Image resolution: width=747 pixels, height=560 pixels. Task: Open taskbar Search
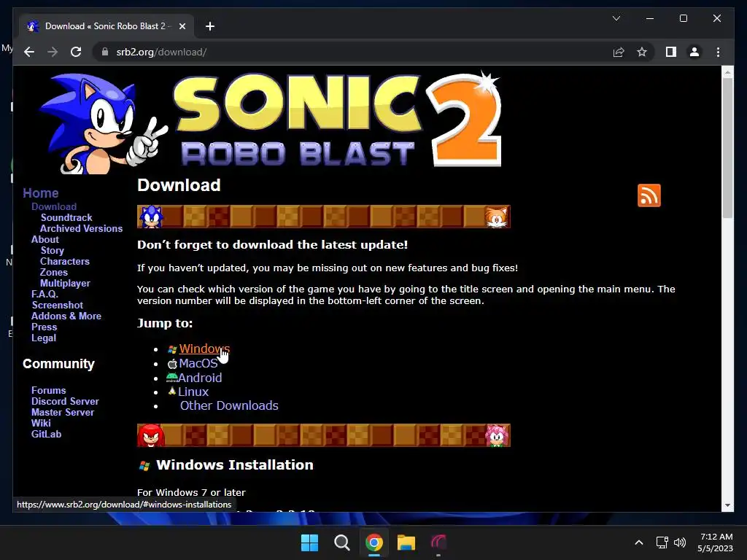tap(341, 542)
